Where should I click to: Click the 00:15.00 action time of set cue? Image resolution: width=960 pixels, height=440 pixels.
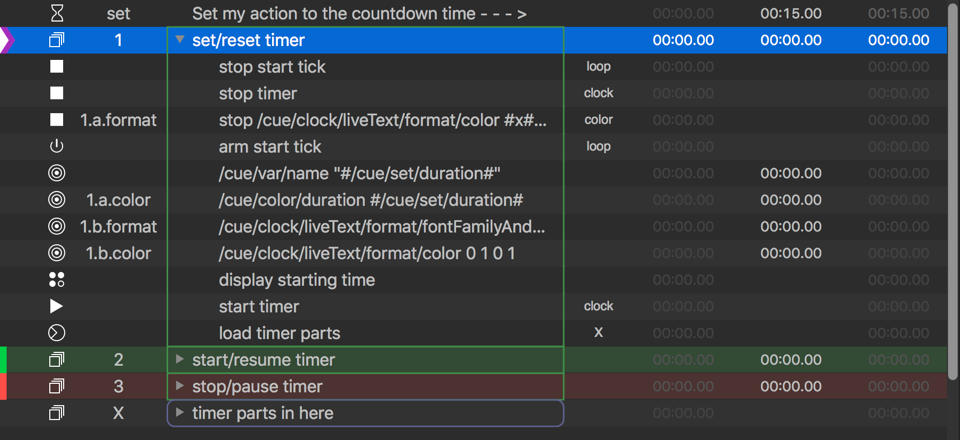coord(790,14)
